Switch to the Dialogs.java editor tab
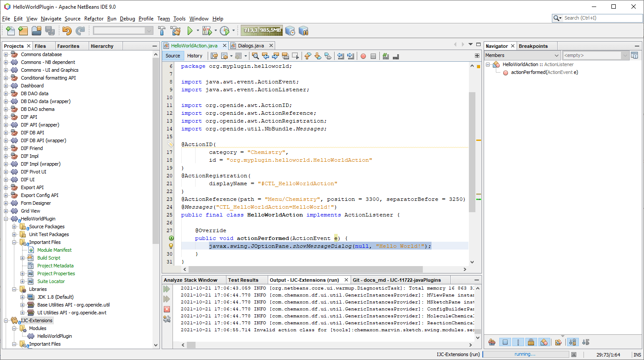 [251, 46]
